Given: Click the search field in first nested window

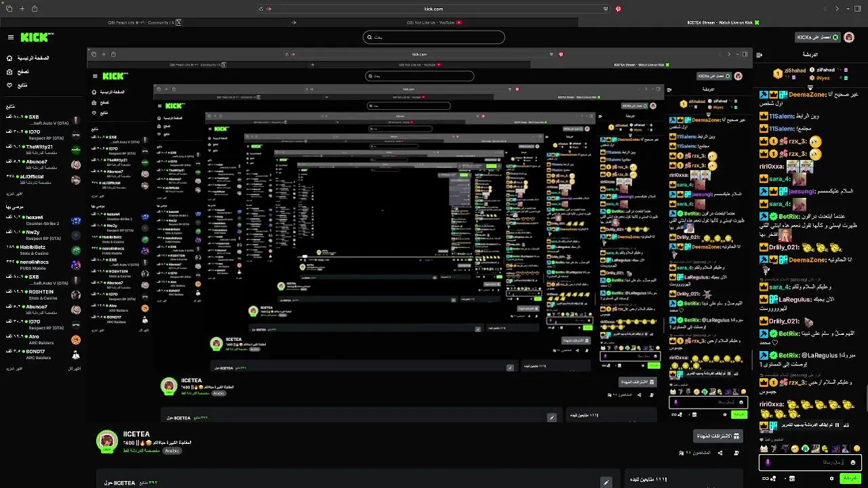Looking at the screenshot, I should pos(420,76).
